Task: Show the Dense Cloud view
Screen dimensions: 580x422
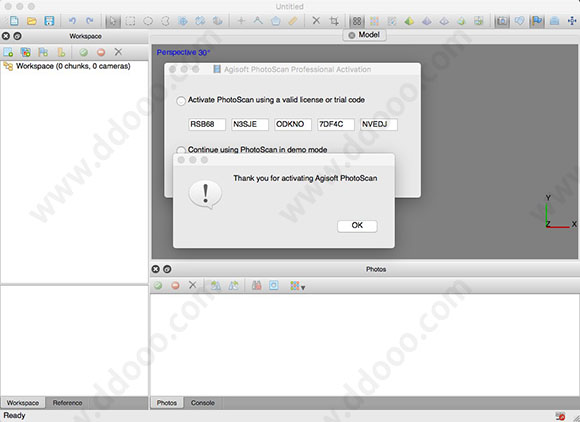Action: pyautogui.click(x=374, y=21)
